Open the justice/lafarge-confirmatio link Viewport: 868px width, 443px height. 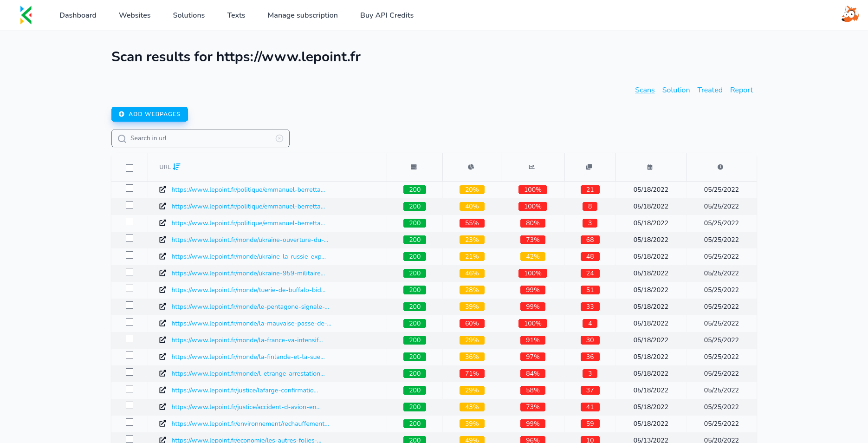click(x=245, y=390)
